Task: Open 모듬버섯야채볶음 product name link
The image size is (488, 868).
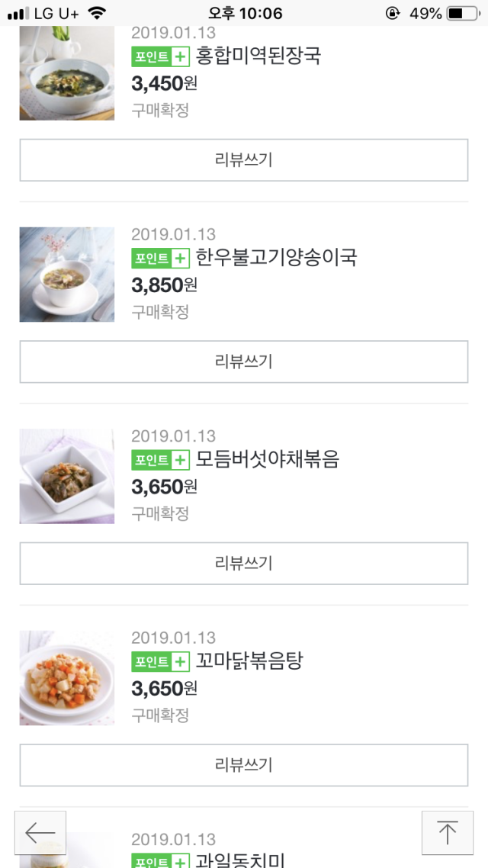Action: (x=267, y=460)
